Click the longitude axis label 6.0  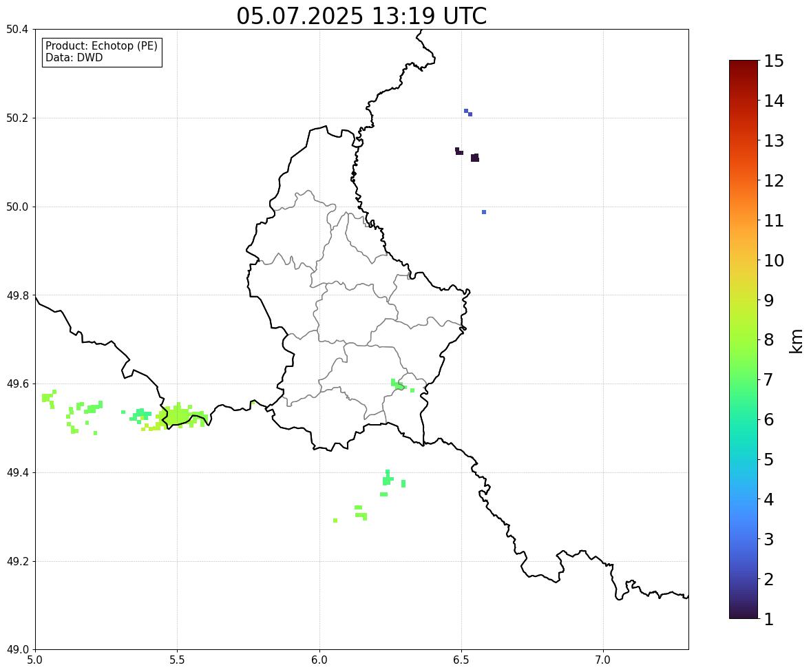319,660
